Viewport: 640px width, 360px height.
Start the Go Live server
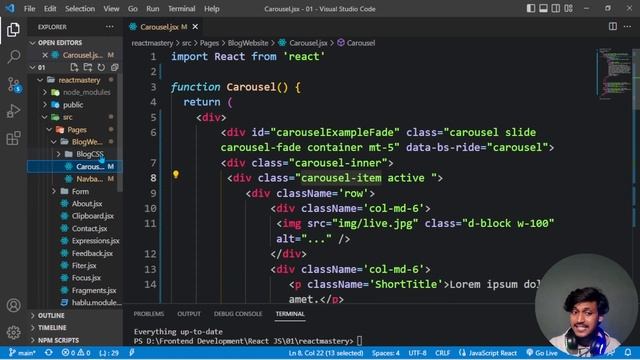click(x=542, y=353)
